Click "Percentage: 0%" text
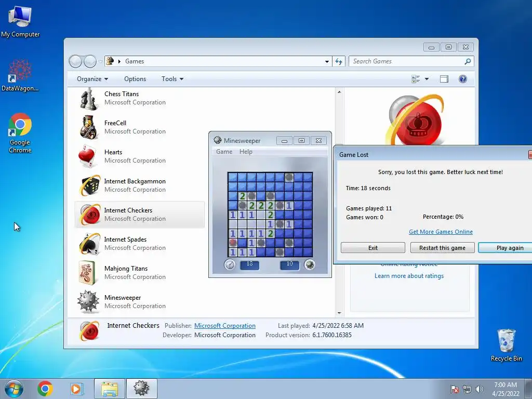Image resolution: width=532 pixels, height=399 pixels. 443,217
